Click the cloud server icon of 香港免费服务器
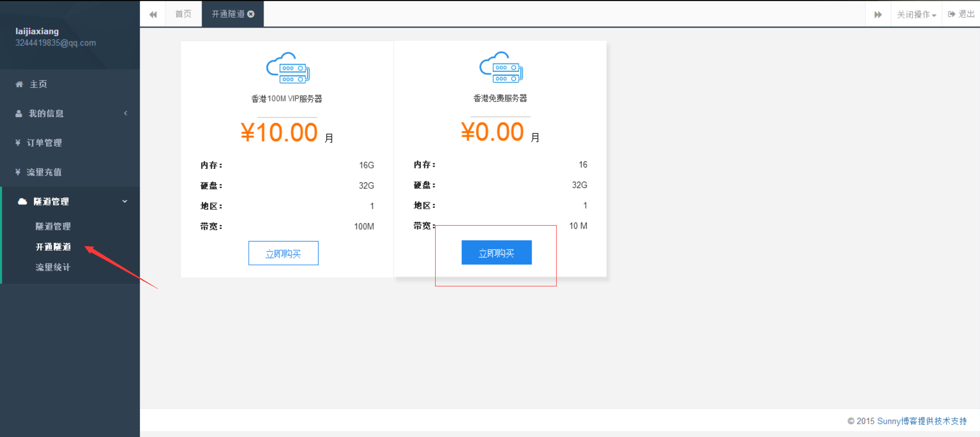This screenshot has height=437, width=980. click(501, 67)
